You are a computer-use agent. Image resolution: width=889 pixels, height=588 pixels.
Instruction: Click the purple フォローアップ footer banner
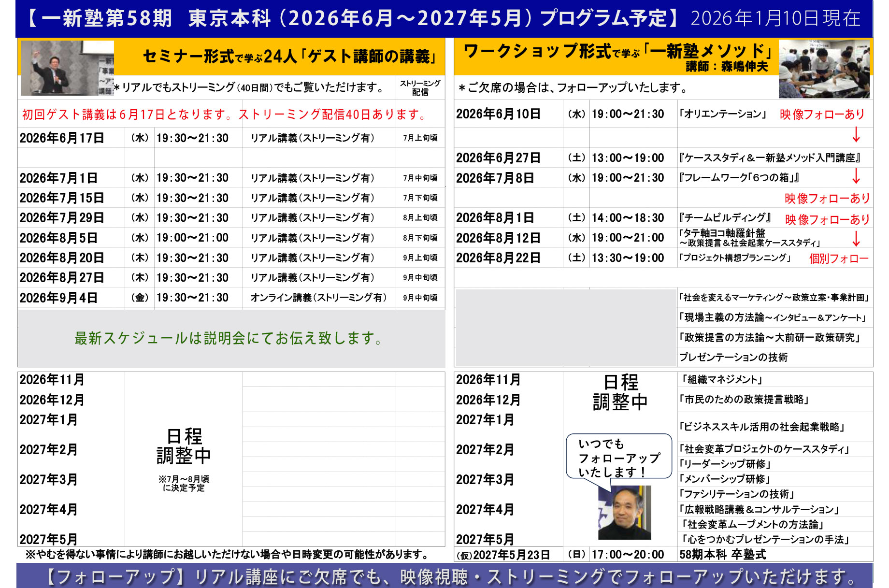(x=444, y=576)
